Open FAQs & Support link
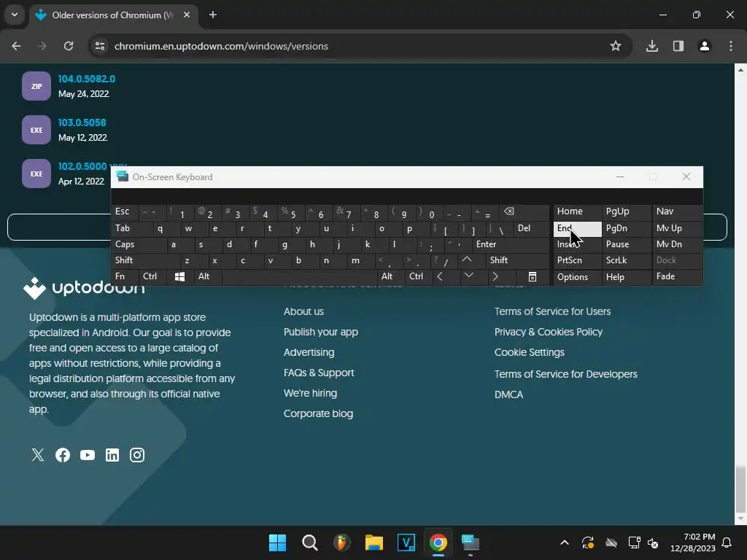 (x=319, y=373)
